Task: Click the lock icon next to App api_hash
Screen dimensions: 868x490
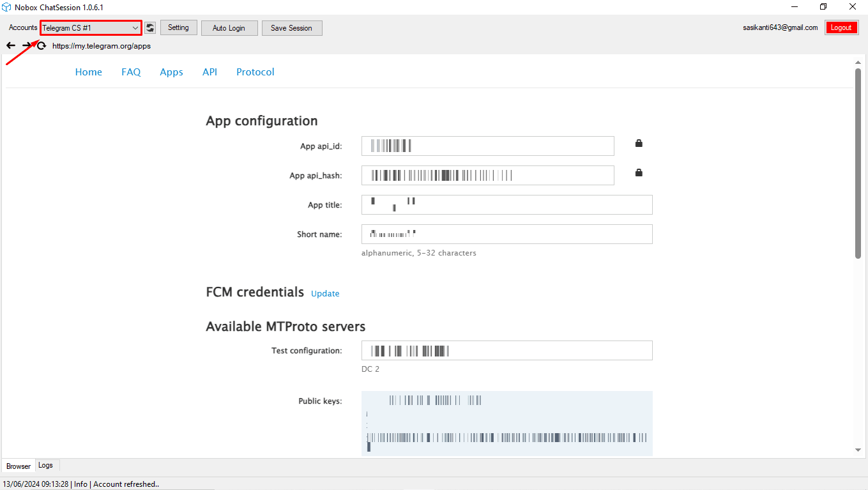Action: [638, 172]
